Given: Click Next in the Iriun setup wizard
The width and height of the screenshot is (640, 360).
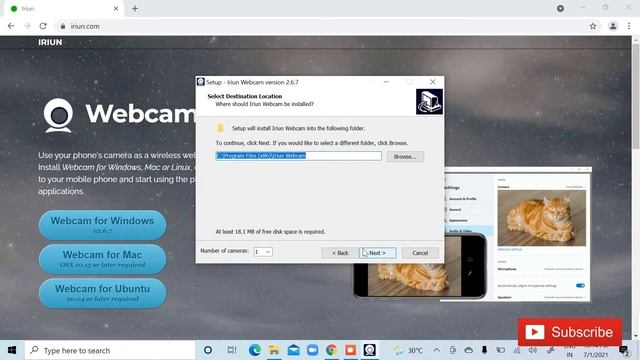Looking at the screenshot, I should [378, 253].
